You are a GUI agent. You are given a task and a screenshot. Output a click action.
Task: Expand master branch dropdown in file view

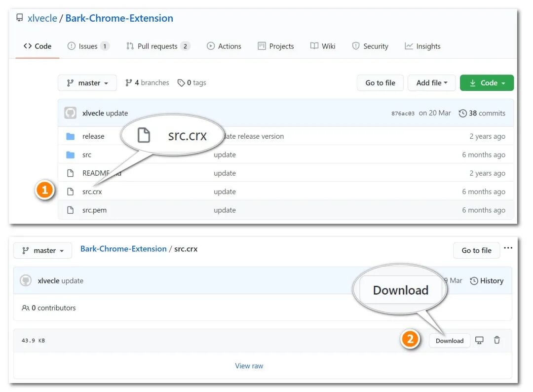42,251
